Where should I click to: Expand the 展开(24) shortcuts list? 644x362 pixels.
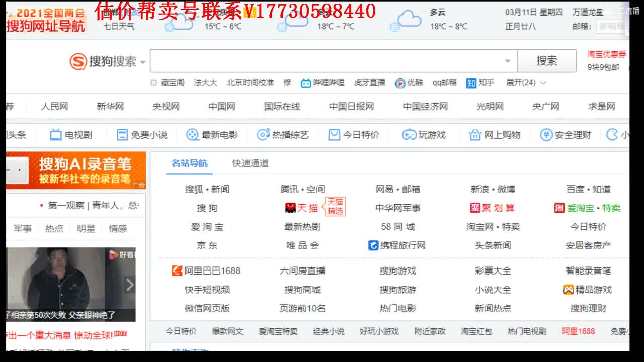(526, 83)
